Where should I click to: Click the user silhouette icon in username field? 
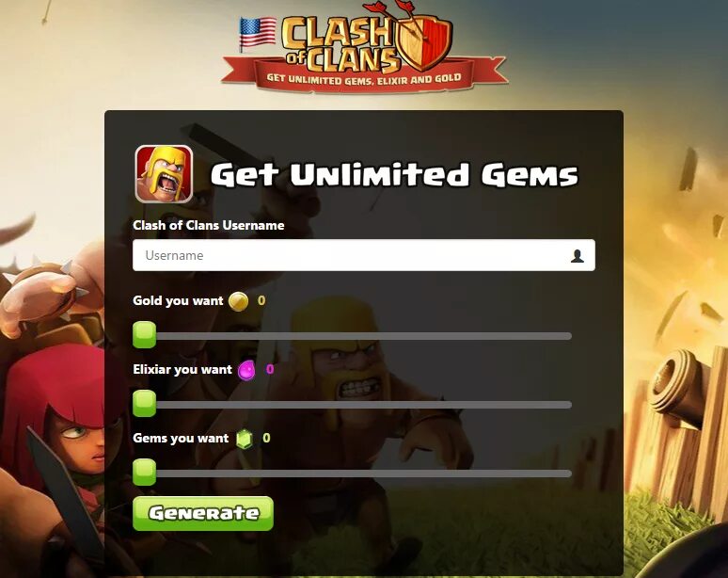(578, 255)
